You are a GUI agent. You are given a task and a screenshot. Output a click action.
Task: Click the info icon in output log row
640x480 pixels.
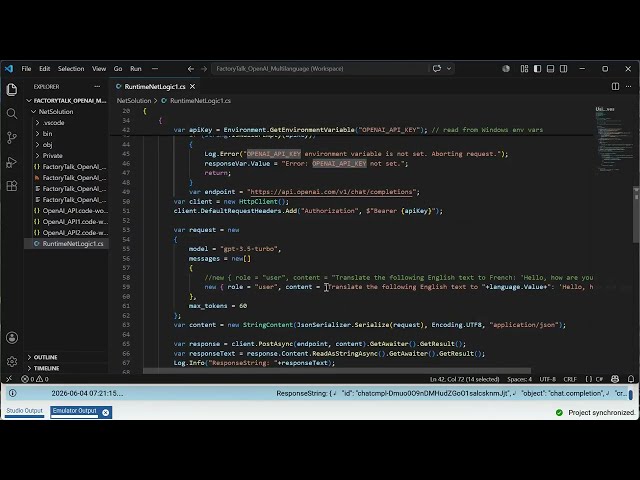[x=13, y=393]
